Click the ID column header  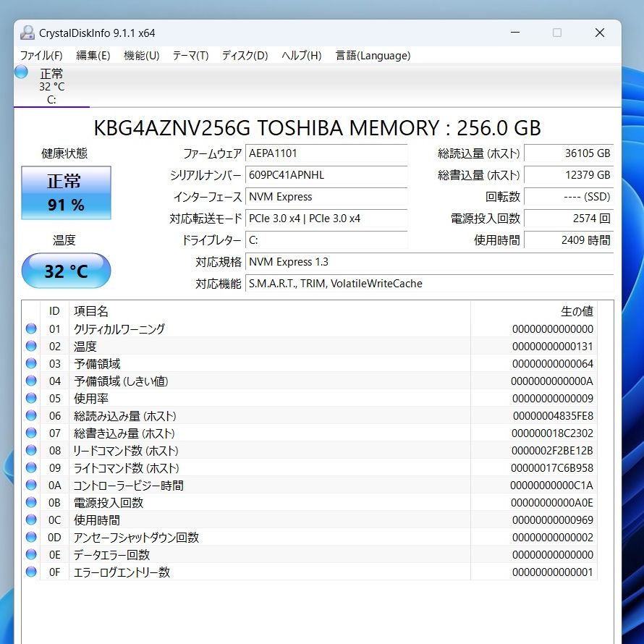click(x=54, y=311)
